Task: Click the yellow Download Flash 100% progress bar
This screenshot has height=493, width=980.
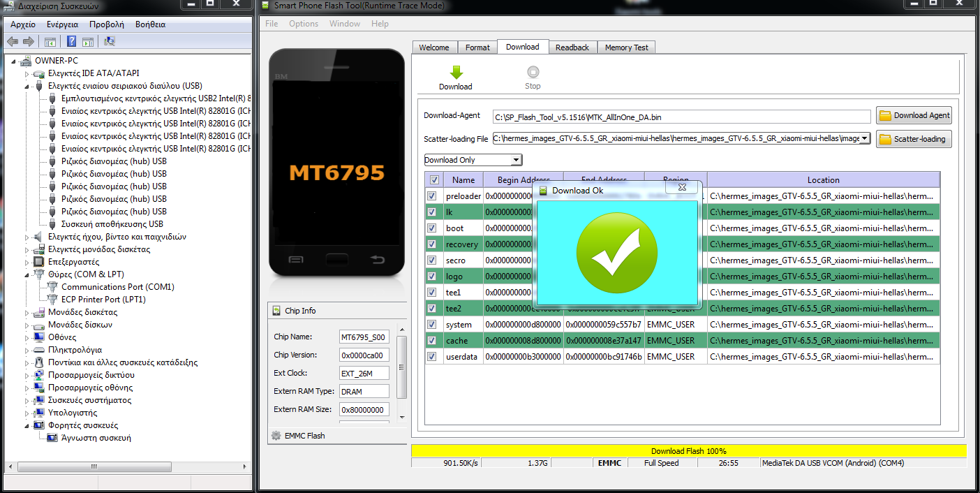Action: point(688,451)
